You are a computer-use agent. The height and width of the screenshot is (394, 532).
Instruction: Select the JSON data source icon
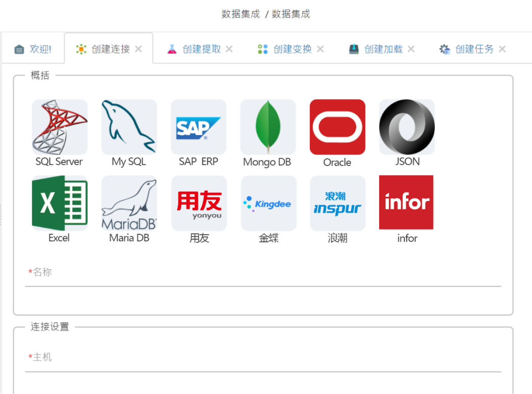[x=407, y=127]
